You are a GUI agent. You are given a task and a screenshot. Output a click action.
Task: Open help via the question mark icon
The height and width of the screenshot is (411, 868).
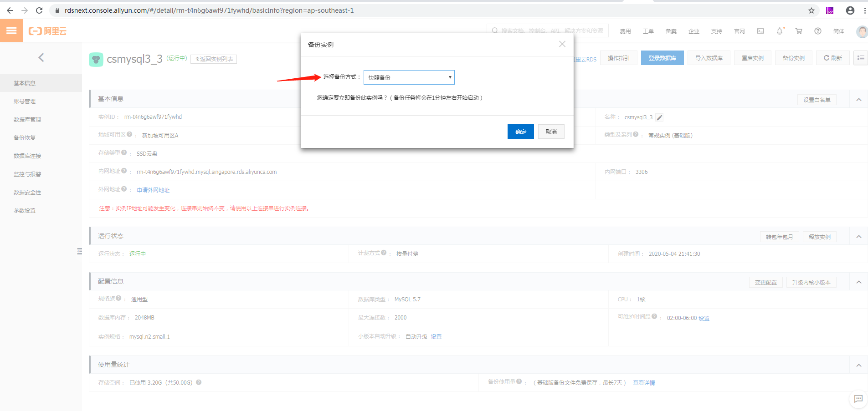[x=817, y=31]
